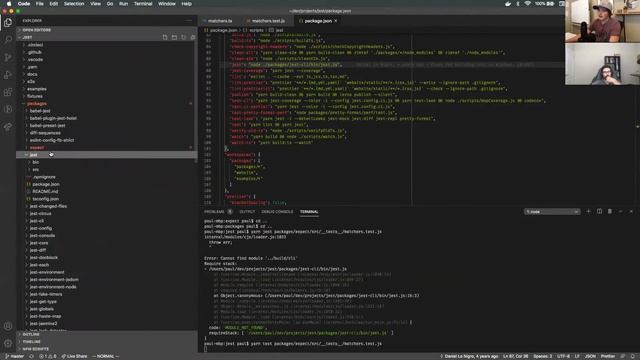
Task: Close the package.json editor tab
Action: click(x=336, y=21)
